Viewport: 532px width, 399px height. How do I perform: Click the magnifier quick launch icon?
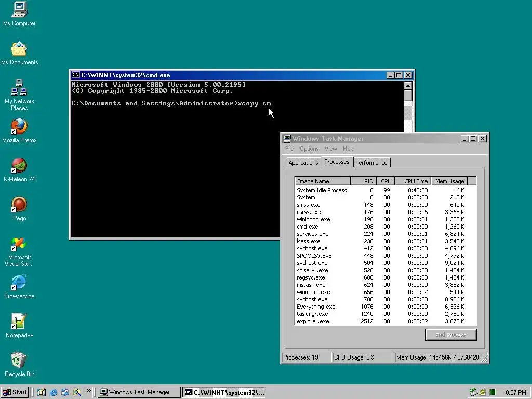77,392
